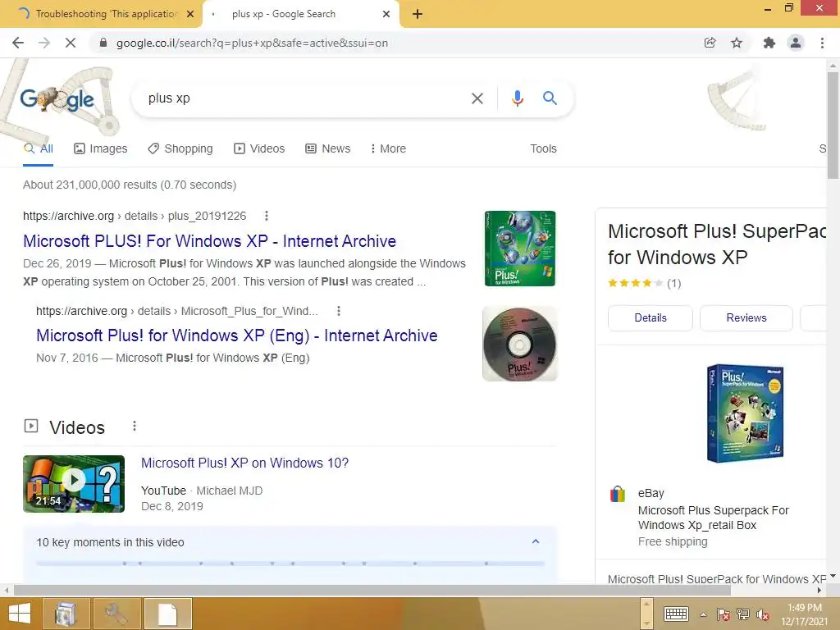This screenshot has width=840, height=630.
Task: Clear the search box with X
Action: click(477, 98)
